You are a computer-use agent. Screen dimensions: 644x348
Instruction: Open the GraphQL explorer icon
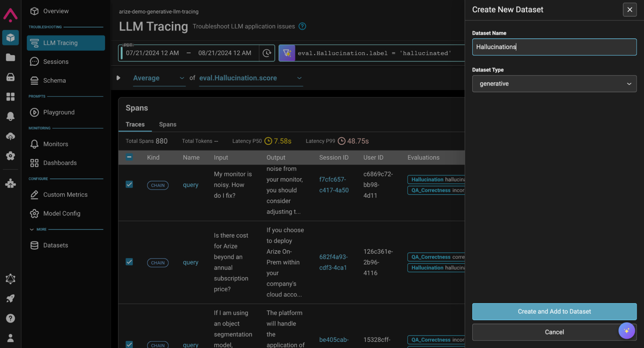click(11, 279)
